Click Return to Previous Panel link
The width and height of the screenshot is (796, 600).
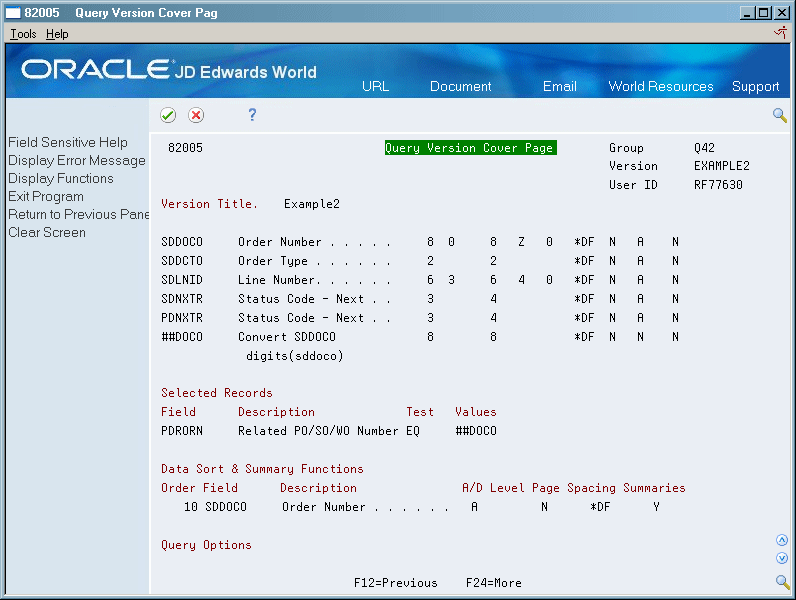tap(79, 214)
